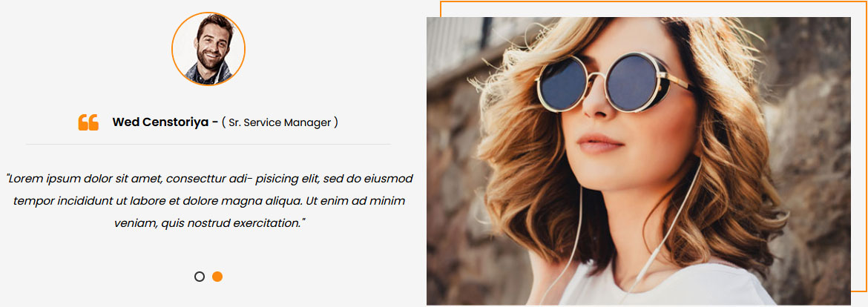Click the man's circular avatar photo

[x=208, y=49]
